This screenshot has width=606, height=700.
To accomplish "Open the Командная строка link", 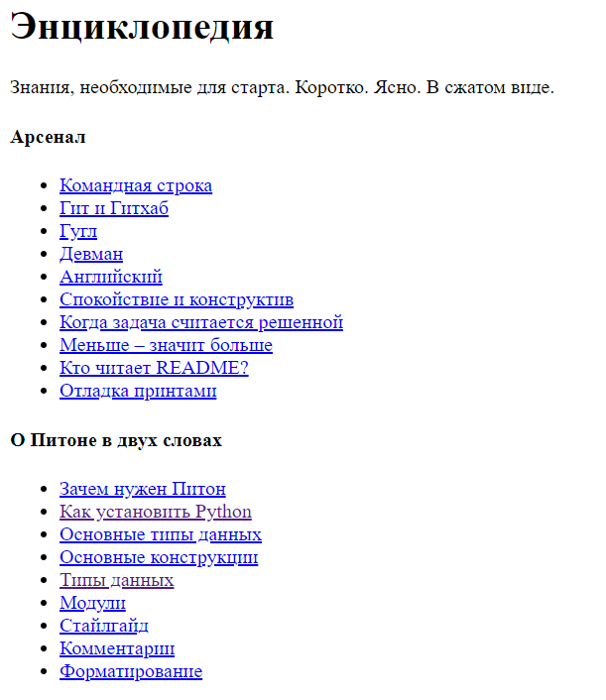I will click(x=136, y=185).
